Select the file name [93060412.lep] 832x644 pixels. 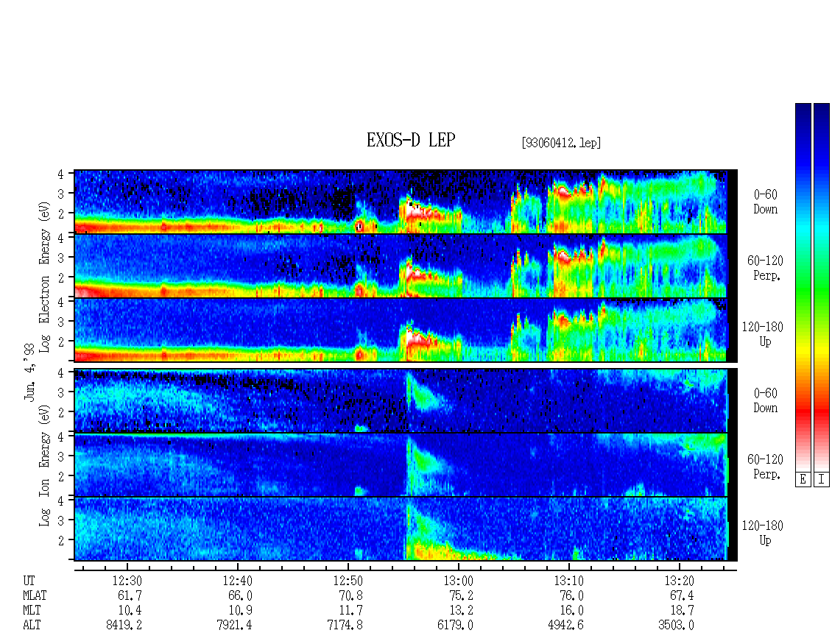click(561, 143)
